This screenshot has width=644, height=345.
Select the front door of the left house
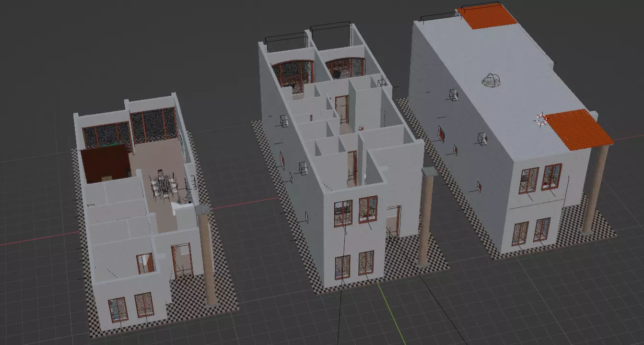click(x=182, y=261)
